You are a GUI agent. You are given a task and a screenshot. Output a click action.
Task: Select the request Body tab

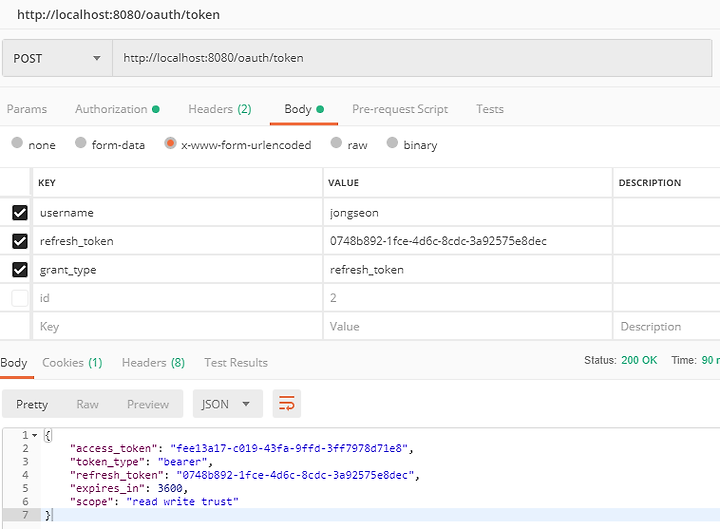click(304, 109)
